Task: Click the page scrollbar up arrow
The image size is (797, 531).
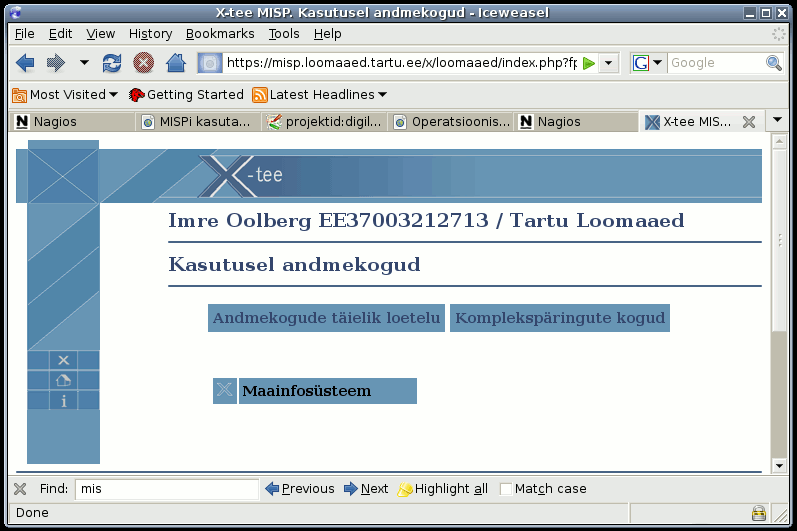Action: pos(779,142)
